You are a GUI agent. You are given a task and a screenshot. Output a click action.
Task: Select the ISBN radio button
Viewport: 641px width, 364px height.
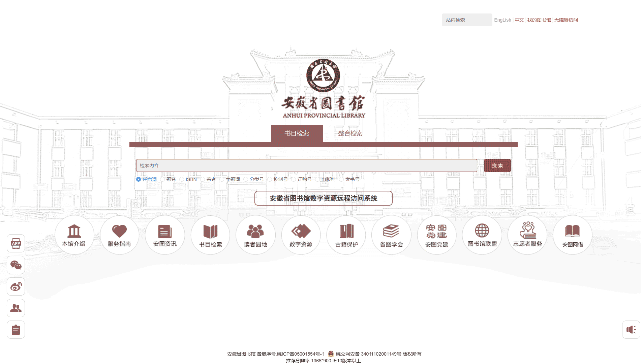point(182,179)
